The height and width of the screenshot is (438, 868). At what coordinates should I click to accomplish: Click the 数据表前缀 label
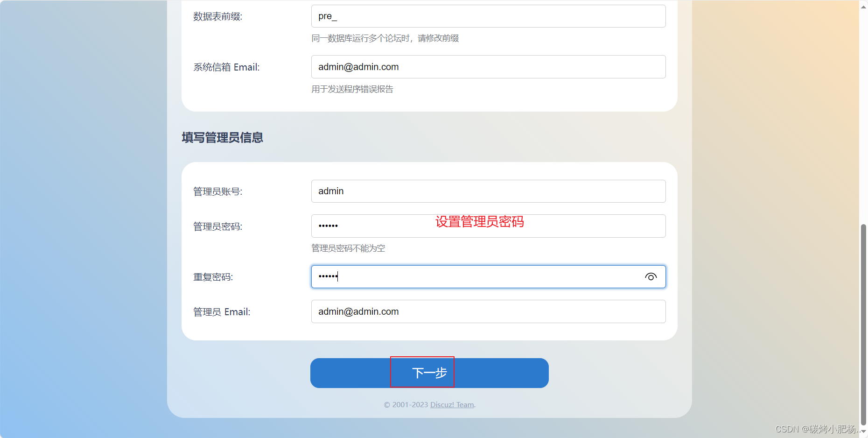tap(218, 16)
